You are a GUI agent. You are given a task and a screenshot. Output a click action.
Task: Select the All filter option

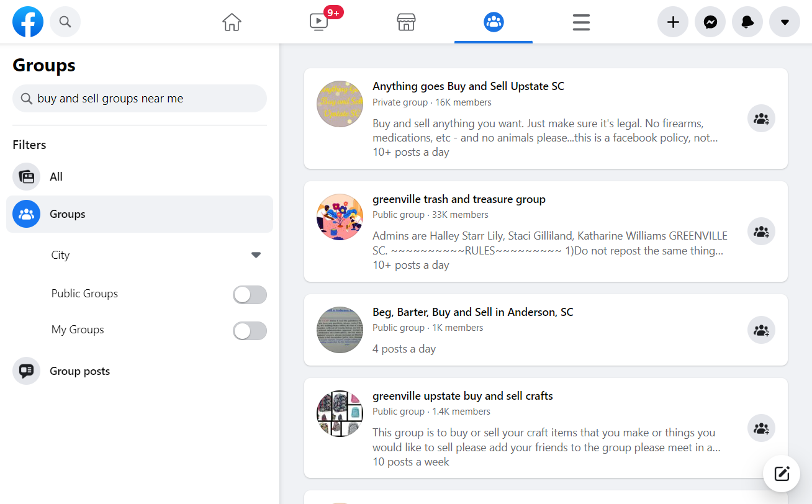tap(56, 176)
